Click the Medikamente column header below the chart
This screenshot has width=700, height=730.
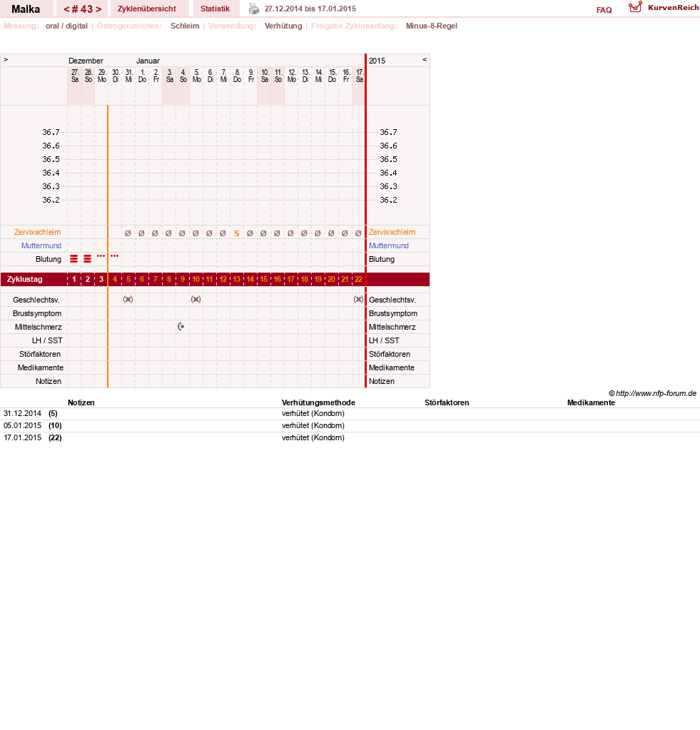[x=591, y=402]
